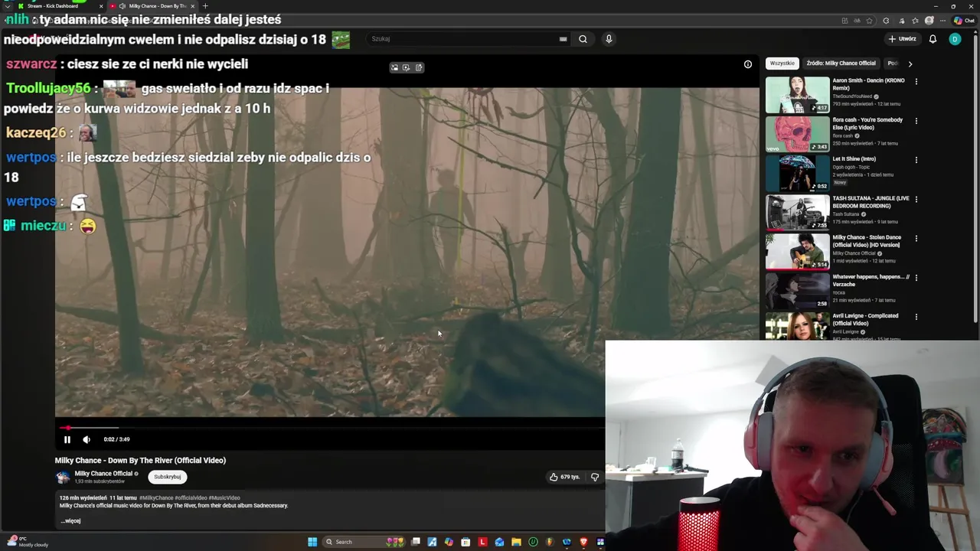Open a new browser tab with plus

(x=204, y=6)
